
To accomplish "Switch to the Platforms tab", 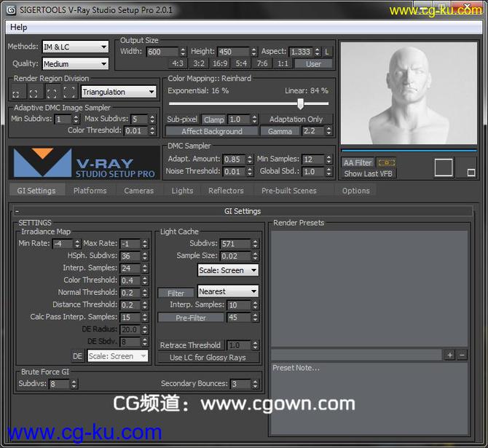I will [90, 191].
